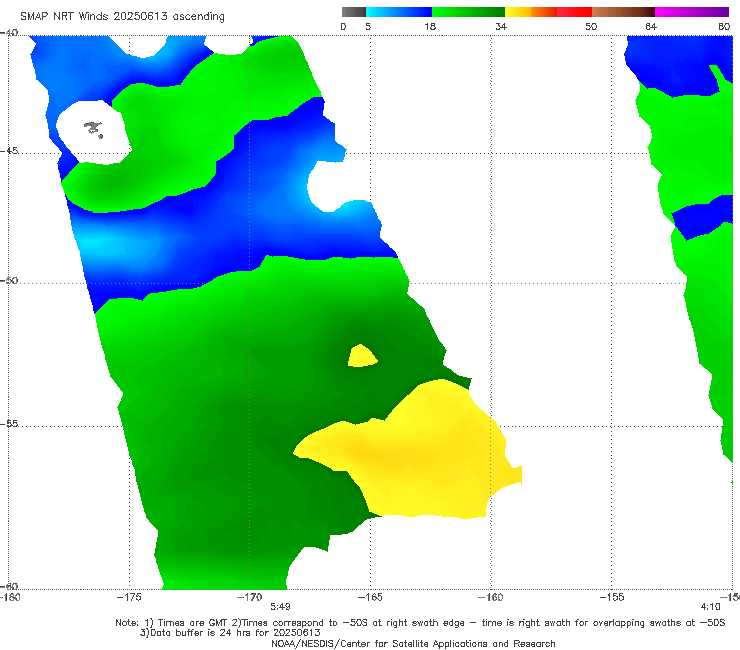Click the longitude label '-155'

tap(611, 597)
